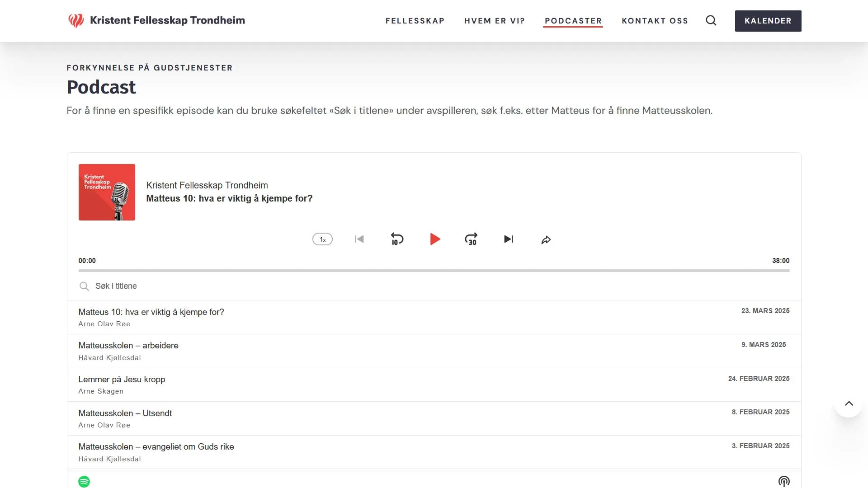Rewind 10 seconds
The width and height of the screenshot is (868, 488).
point(397,239)
